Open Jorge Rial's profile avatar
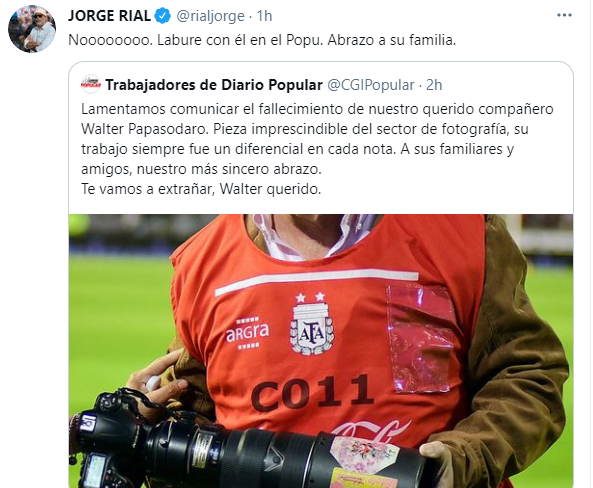Screen dimensions: 593x488 point(32,30)
